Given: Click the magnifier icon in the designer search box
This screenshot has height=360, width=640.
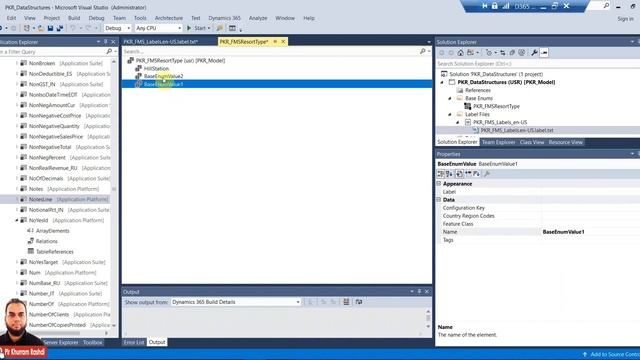Looking at the screenshot, I should (x=422, y=51).
